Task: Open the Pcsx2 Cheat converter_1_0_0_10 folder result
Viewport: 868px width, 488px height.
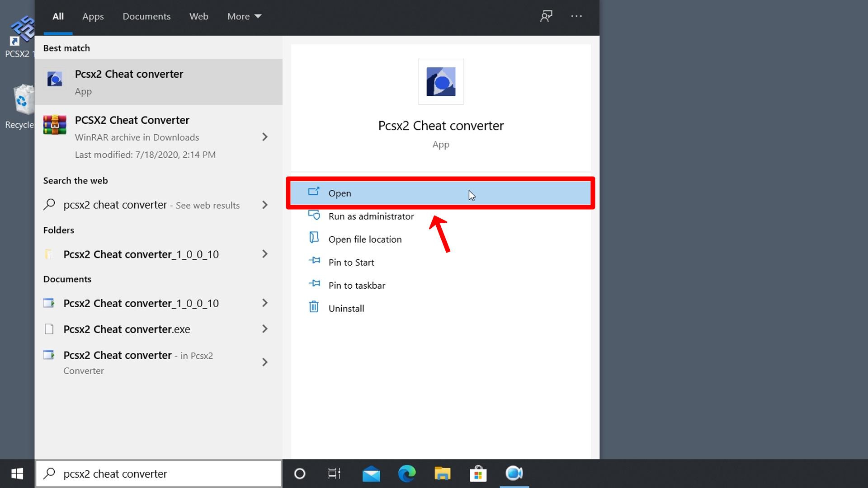Action: [159, 254]
